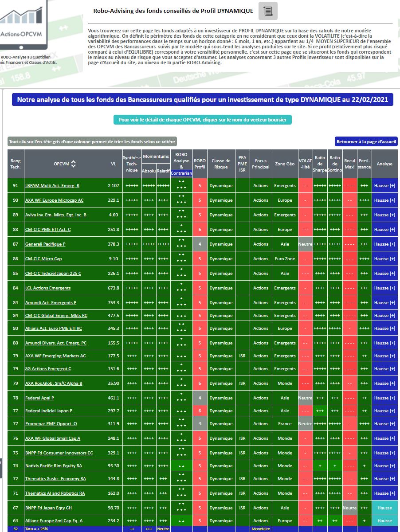
Task: Open Amundi Act. Emergents P fund
Action: pyautogui.click(x=51, y=303)
